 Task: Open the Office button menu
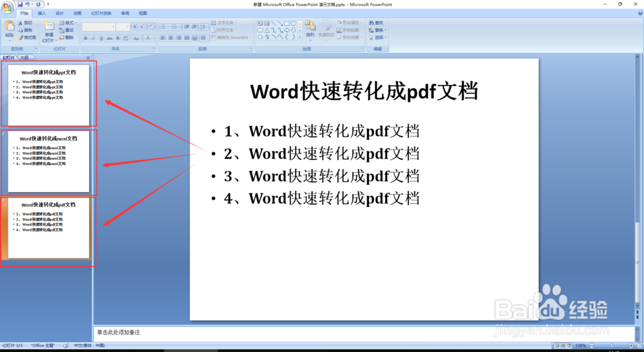pyautogui.click(x=7, y=7)
